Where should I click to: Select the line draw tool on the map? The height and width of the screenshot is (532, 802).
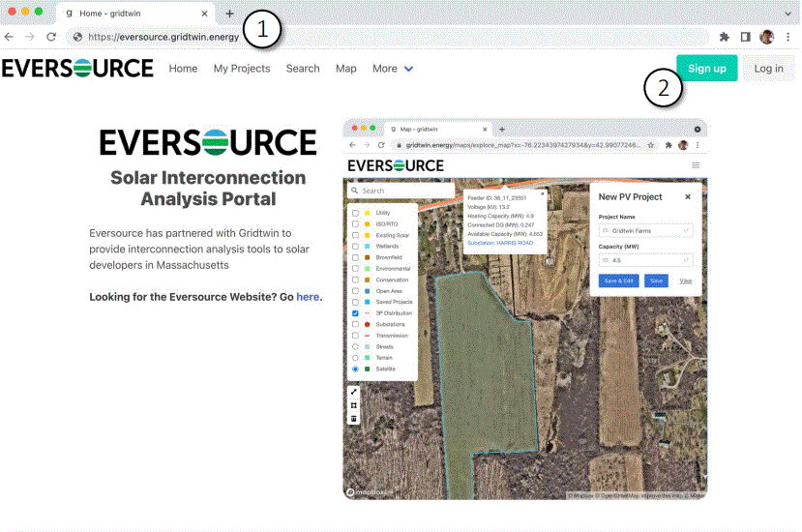(353, 392)
